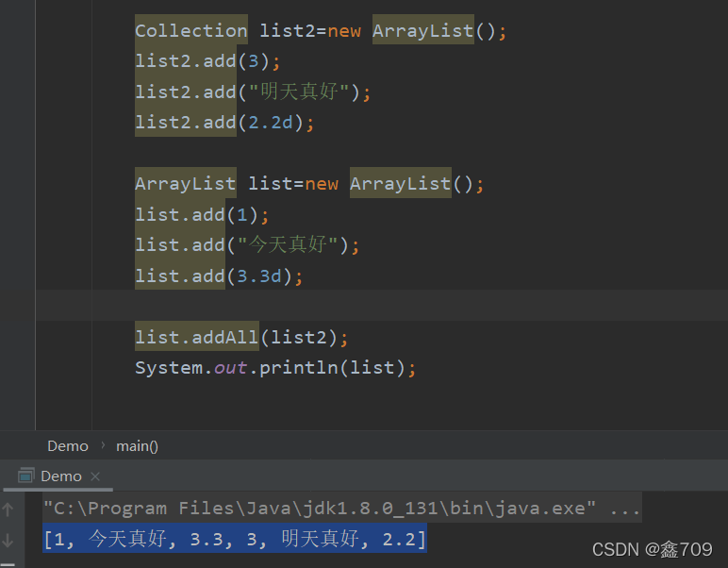
Task: Click the line 'Collection list2=new ArrayList();'
Action: coord(321,30)
